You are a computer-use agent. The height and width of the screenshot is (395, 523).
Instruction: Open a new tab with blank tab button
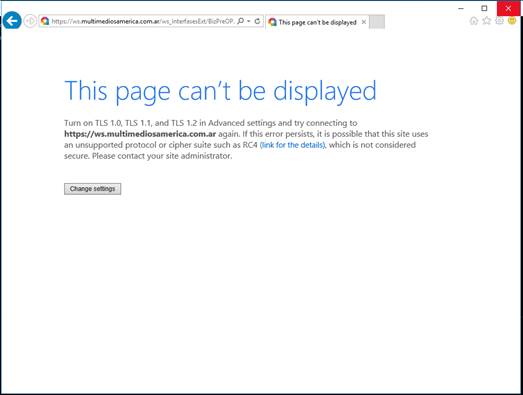(x=377, y=22)
